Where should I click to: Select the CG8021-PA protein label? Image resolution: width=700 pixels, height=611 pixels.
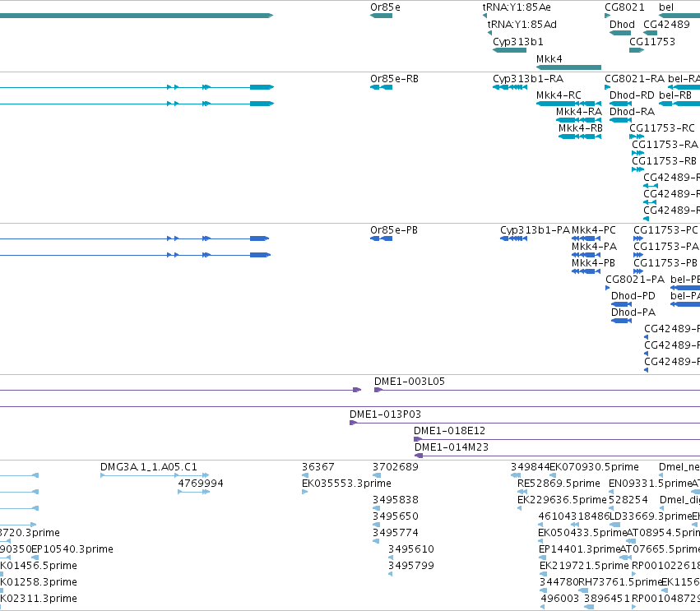click(x=635, y=280)
